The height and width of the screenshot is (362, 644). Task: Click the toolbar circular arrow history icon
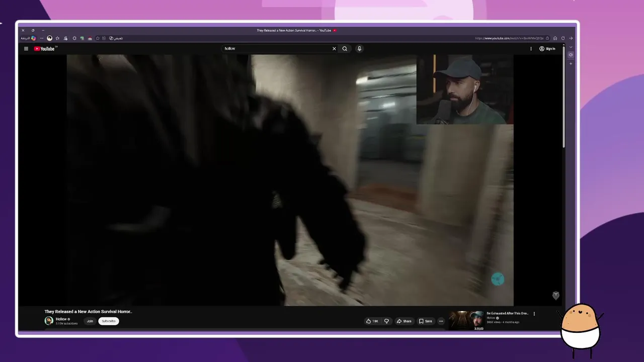74,38
